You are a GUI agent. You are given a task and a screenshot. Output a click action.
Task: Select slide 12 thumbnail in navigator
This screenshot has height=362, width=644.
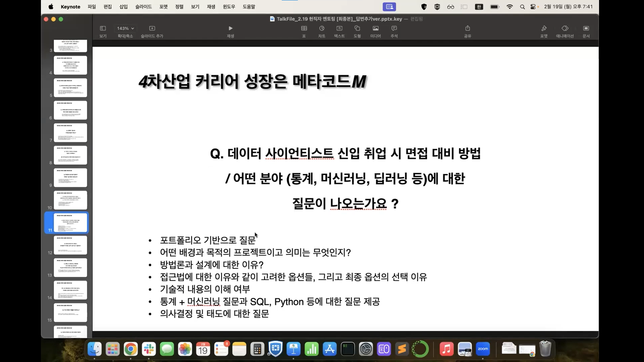click(x=70, y=245)
